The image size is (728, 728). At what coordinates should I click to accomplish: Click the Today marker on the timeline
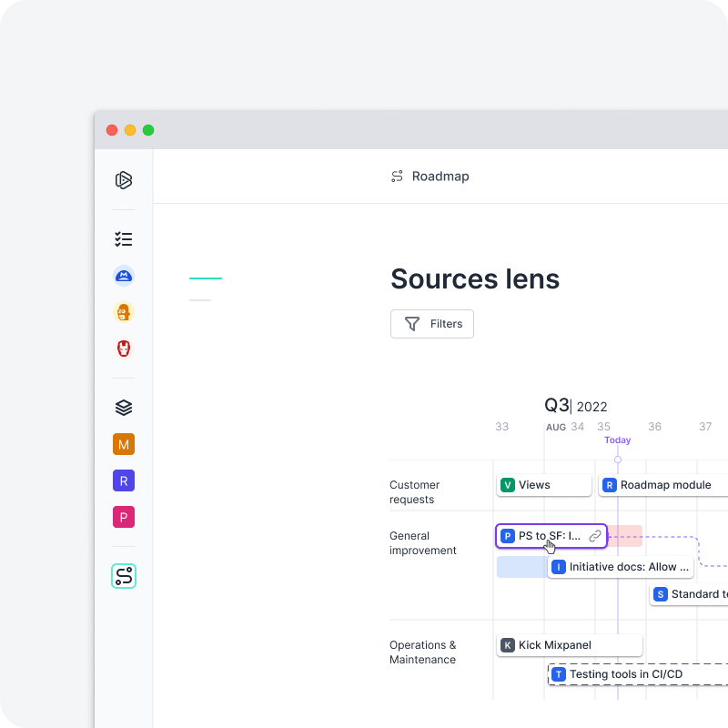pyautogui.click(x=617, y=440)
